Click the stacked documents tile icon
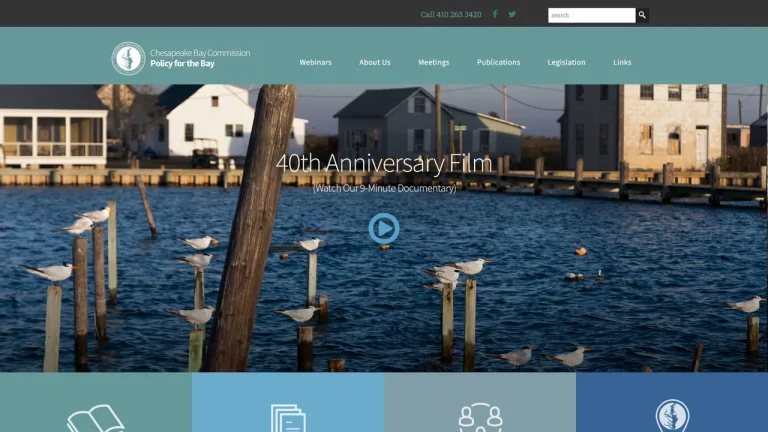 tap(288, 418)
